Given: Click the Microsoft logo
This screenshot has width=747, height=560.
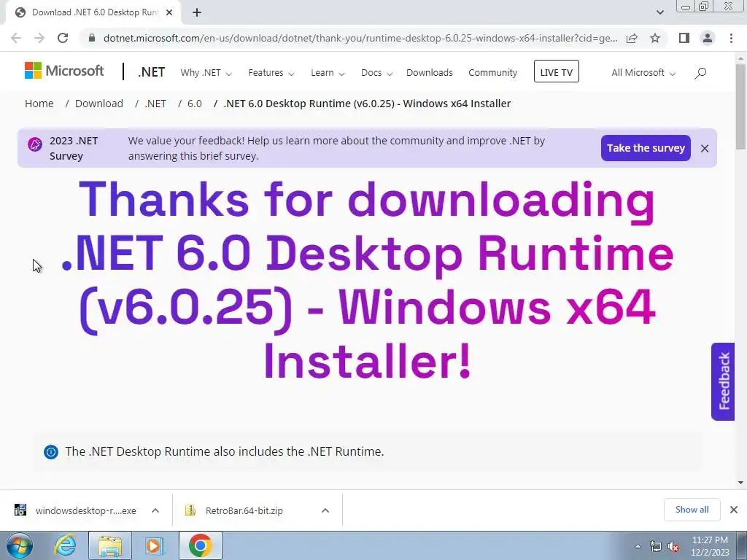Looking at the screenshot, I should (x=64, y=71).
